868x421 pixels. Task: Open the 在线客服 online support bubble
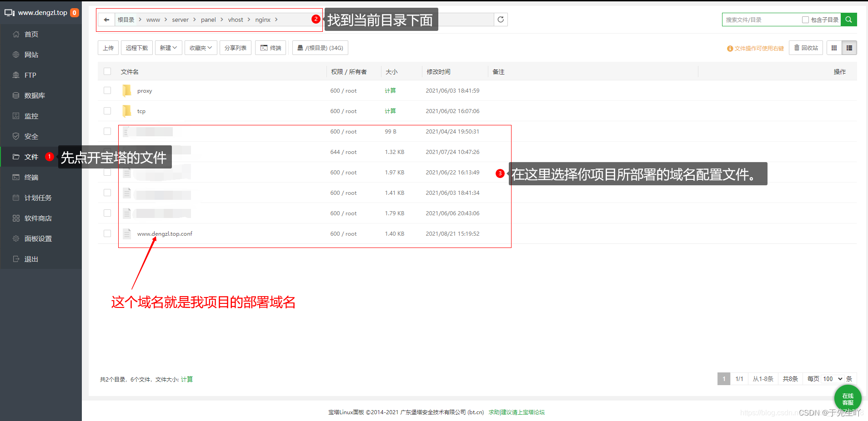pyautogui.click(x=848, y=399)
